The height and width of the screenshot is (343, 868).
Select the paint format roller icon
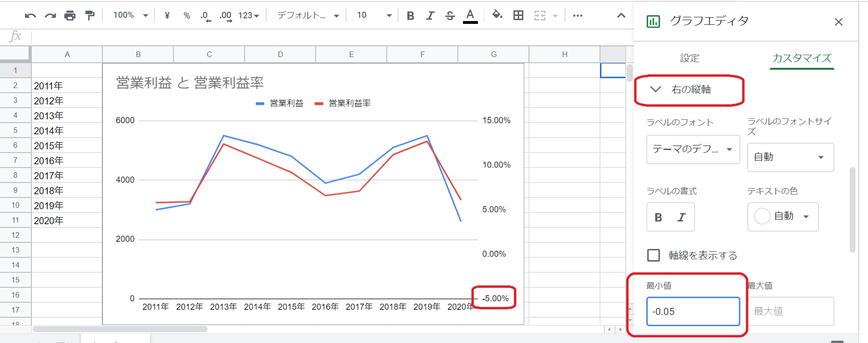[x=90, y=15]
